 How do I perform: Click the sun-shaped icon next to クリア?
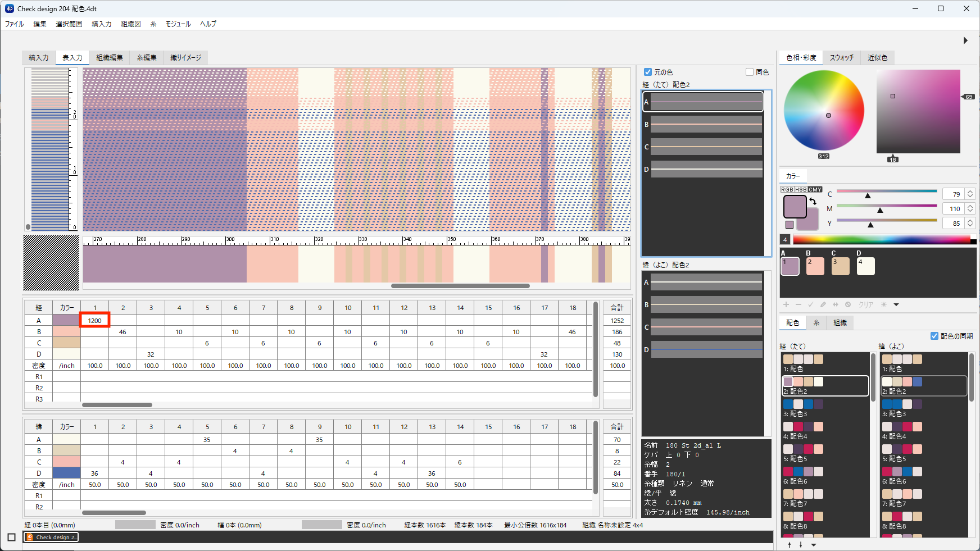[884, 304]
